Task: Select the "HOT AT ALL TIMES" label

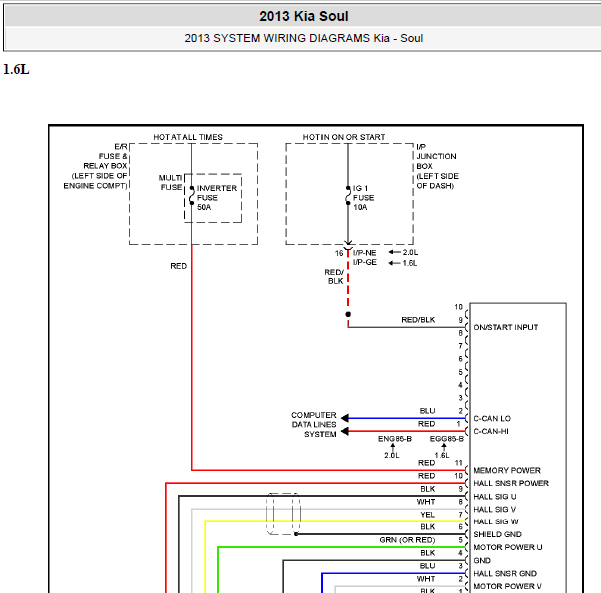Action: [x=188, y=137]
